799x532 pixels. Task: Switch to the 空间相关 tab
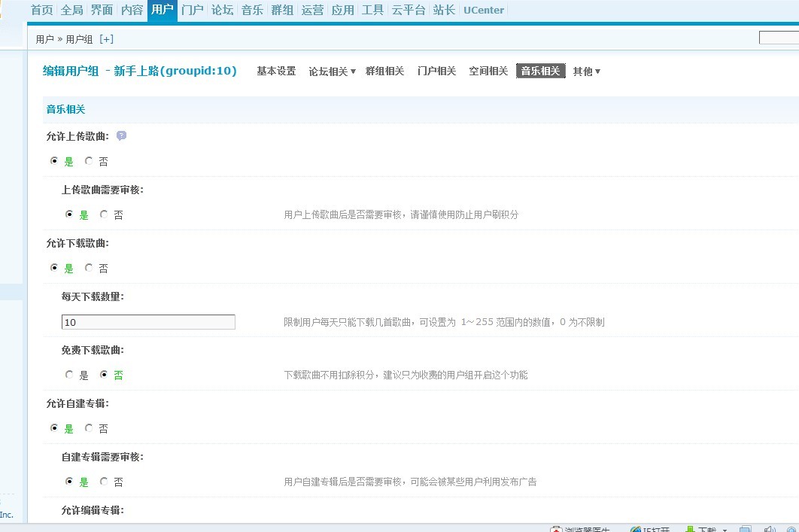(x=488, y=71)
